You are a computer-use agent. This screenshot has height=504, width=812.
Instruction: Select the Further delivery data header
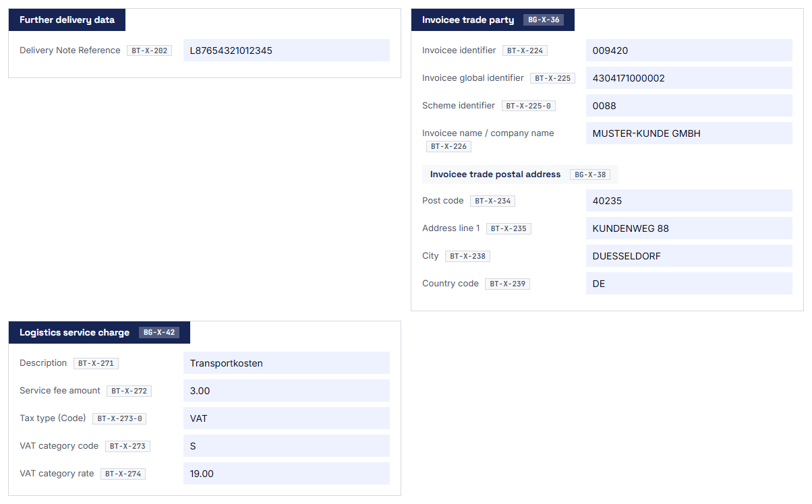coord(67,20)
